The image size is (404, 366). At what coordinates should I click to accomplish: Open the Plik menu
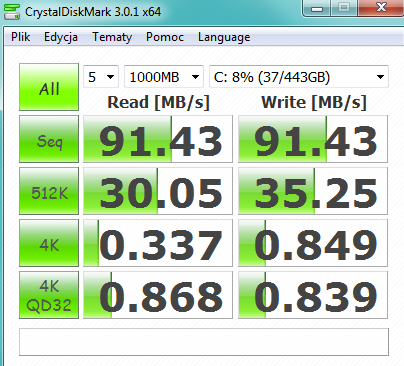[x=21, y=37]
